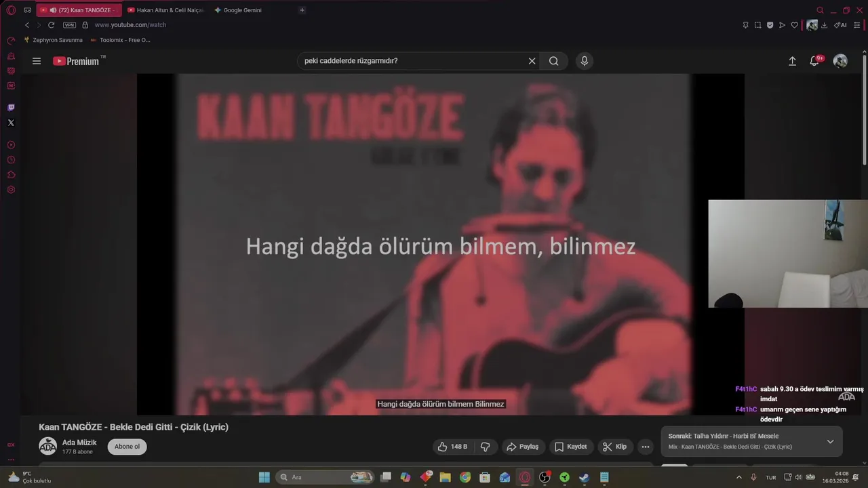Clear the YouTube search text
868x488 pixels.
(532, 61)
